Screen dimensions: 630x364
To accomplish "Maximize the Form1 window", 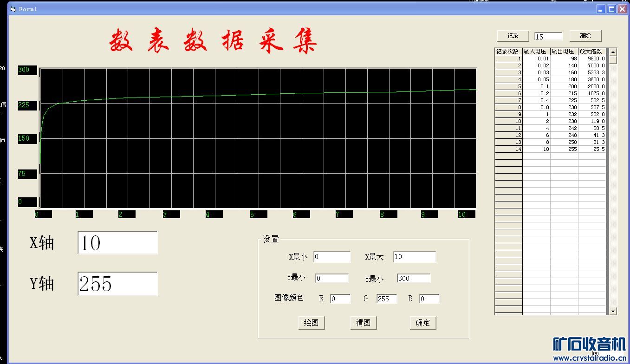I will point(612,9).
